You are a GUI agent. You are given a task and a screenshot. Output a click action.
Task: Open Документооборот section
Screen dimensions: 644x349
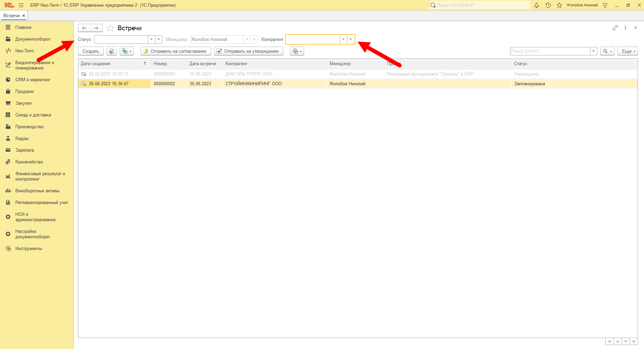(x=33, y=39)
